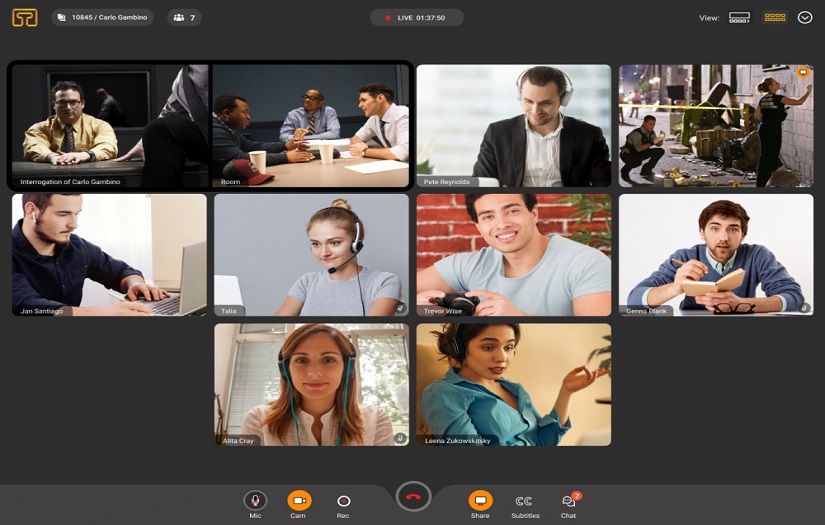Click the 'Pete Reynolds' name label
Viewport: 825px width, 525px height.
tap(447, 182)
